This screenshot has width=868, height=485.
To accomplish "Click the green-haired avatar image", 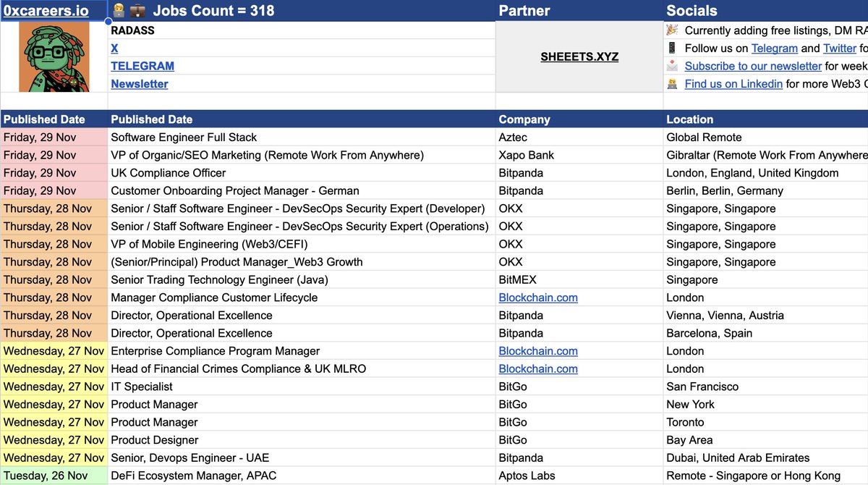I will [54, 56].
